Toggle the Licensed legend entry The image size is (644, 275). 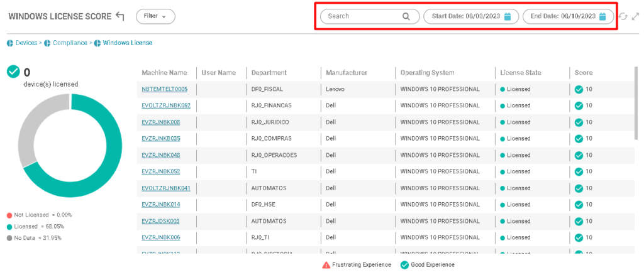pyautogui.click(x=38, y=226)
